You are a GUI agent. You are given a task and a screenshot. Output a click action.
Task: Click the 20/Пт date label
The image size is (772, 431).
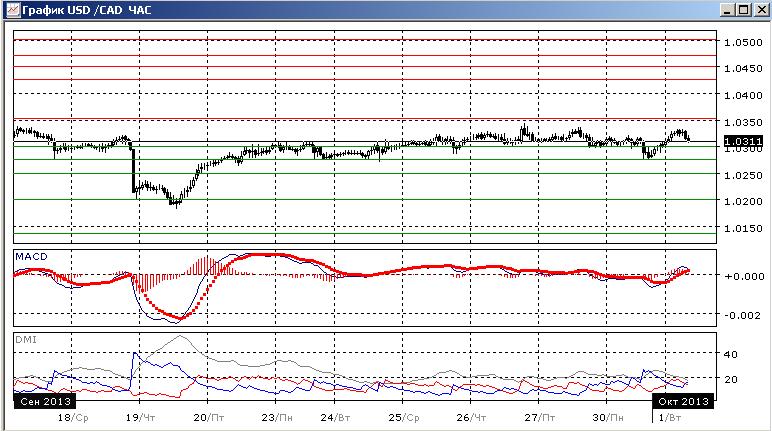[209, 418]
